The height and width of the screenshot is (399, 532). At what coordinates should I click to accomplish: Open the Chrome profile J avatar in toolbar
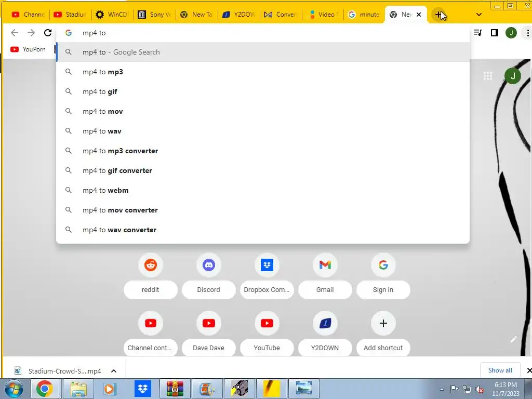511,33
